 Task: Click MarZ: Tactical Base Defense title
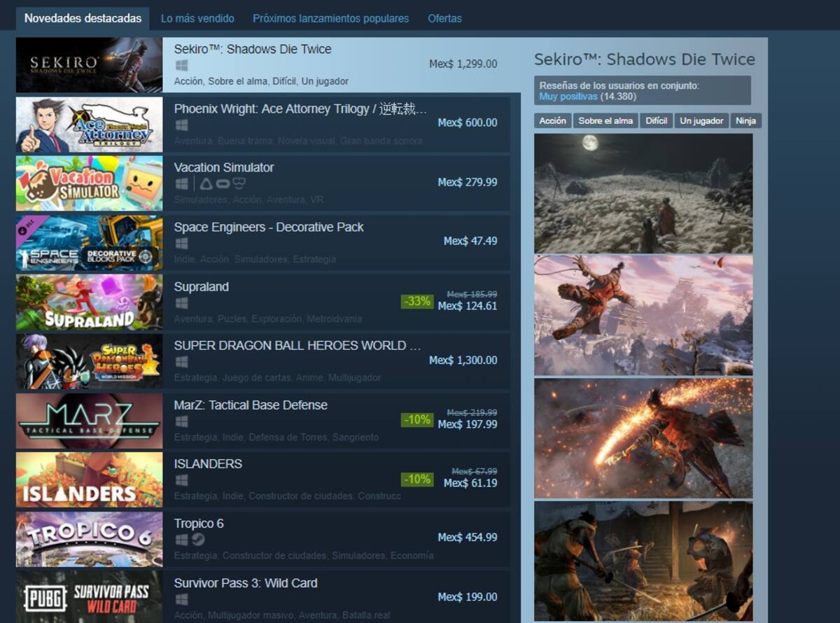click(x=251, y=405)
